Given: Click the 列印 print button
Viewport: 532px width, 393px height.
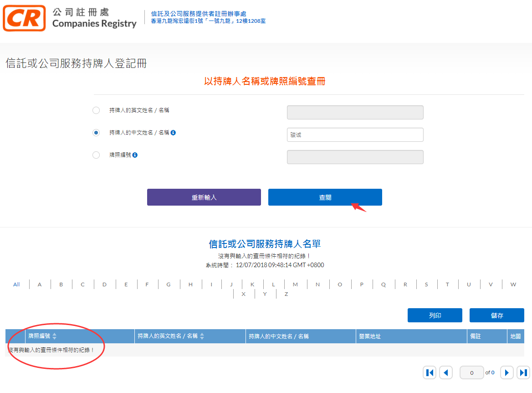Looking at the screenshot, I should [435, 315].
